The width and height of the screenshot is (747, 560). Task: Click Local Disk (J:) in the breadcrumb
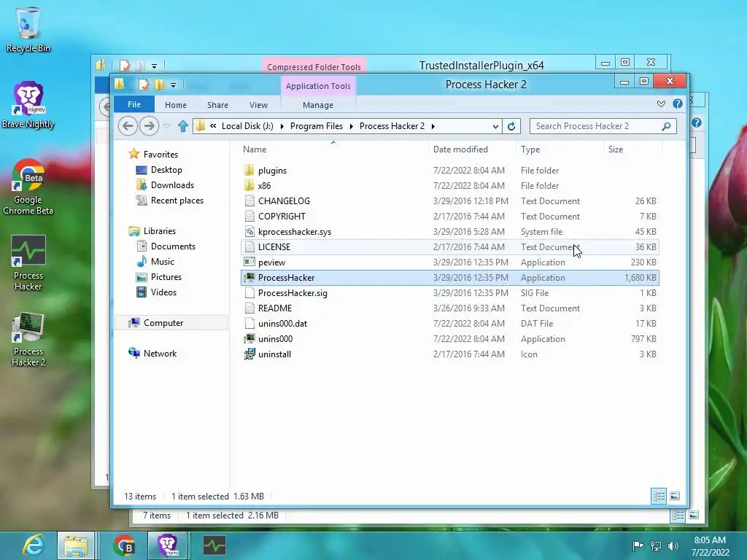pos(247,126)
